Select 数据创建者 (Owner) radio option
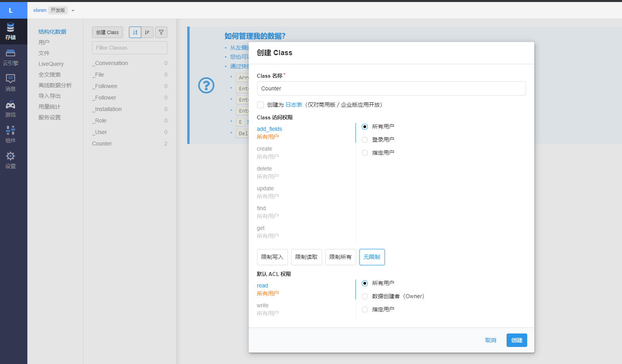The width and height of the screenshot is (622, 364). point(365,296)
